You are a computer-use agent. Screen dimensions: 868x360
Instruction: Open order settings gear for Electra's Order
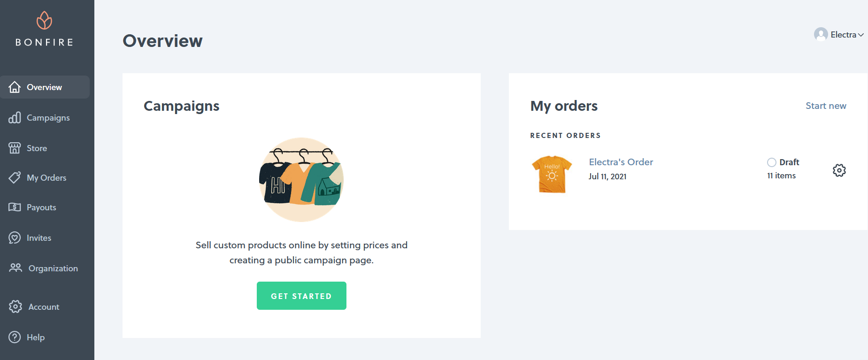(x=839, y=170)
